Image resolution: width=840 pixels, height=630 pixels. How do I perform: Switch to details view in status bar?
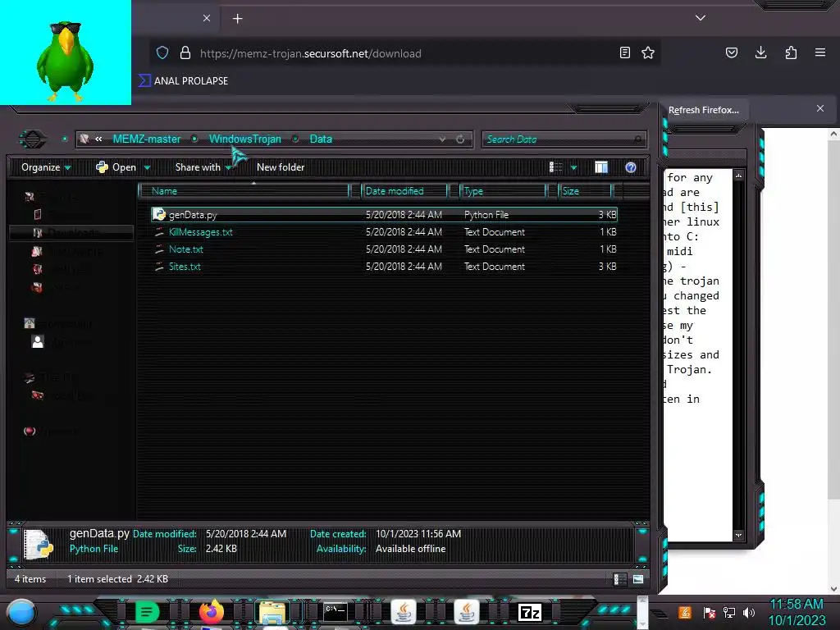tap(620, 579)
